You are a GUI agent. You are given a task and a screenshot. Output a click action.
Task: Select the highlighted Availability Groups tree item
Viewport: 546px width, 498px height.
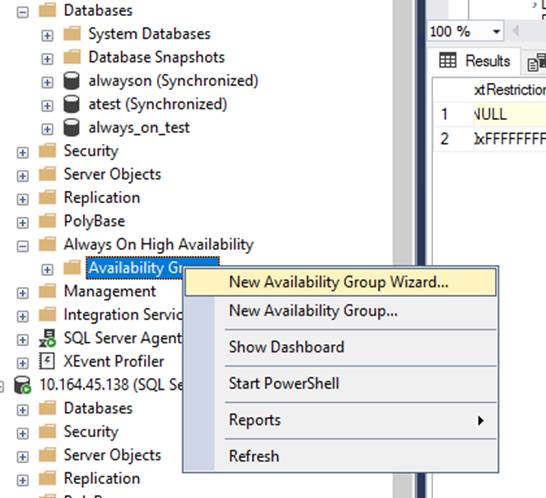coord(135,268)
